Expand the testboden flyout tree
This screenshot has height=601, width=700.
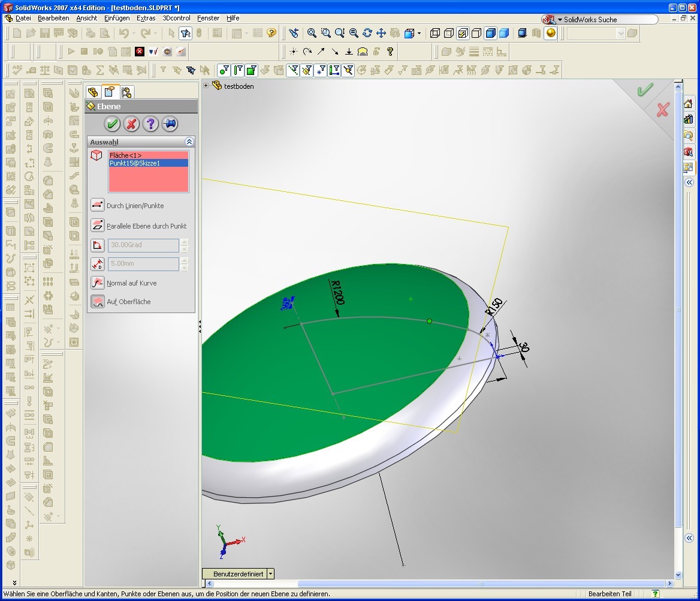coord(206,86)
